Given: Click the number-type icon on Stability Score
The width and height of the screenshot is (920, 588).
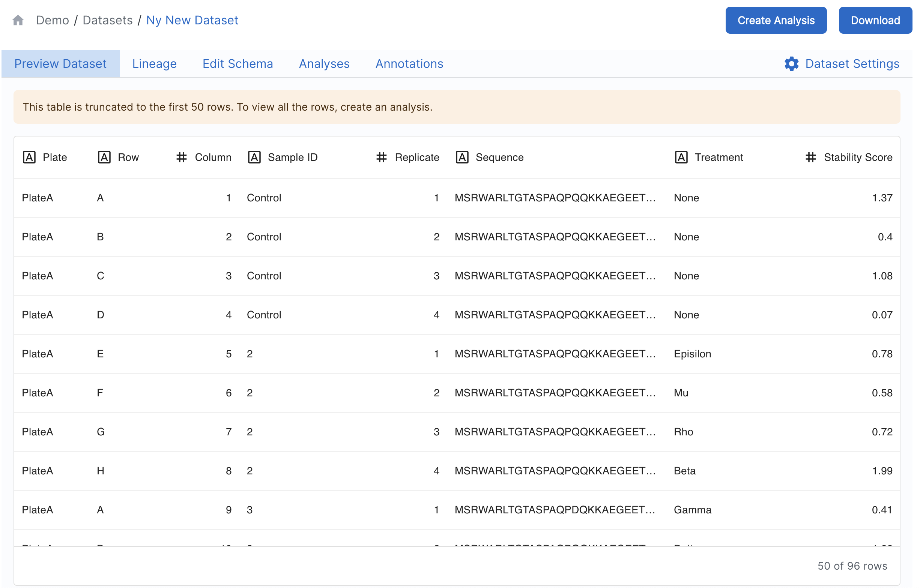Looking at the screenshot, I should click(811, 157).
